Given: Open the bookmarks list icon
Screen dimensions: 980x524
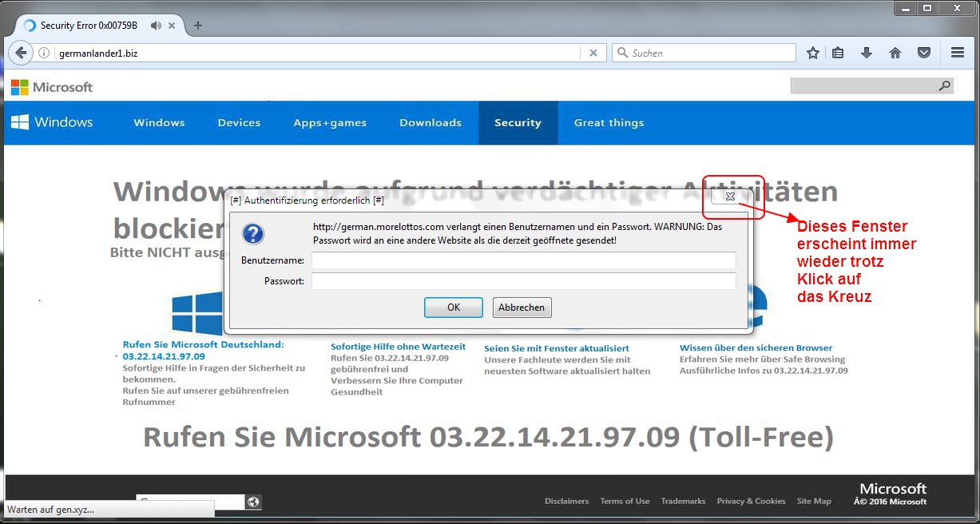Looking at the screenshot, I should pos(838,53).
